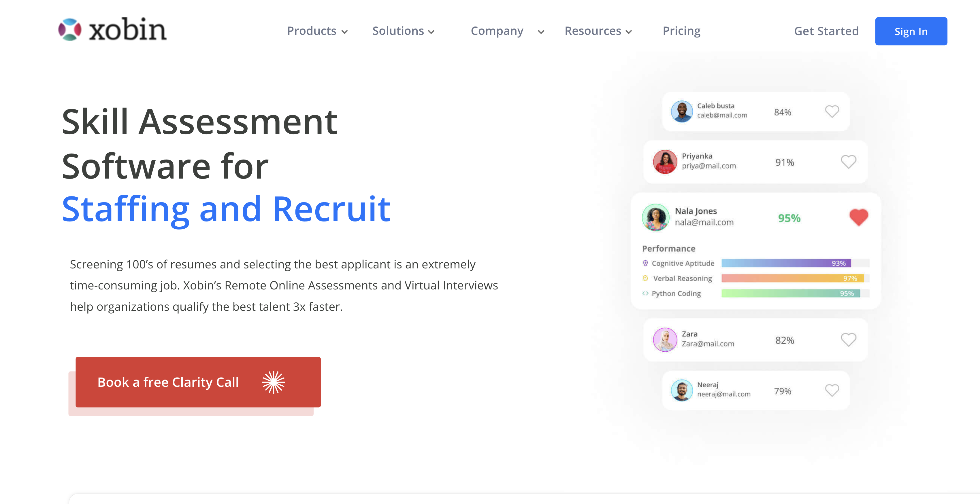This screenshot has width=980, height=504.
Task: Click the Xobin logo icon
Action: (69, 30)
